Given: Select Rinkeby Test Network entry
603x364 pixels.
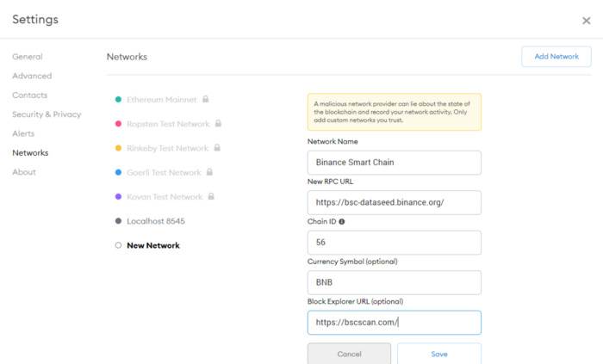Looking at the screenshot, I should tap(168, 148).
